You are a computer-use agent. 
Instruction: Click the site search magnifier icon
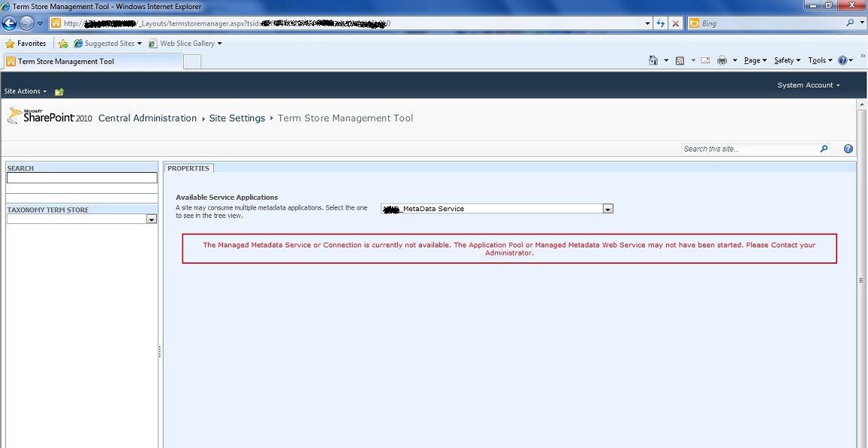tap(824, 149)
